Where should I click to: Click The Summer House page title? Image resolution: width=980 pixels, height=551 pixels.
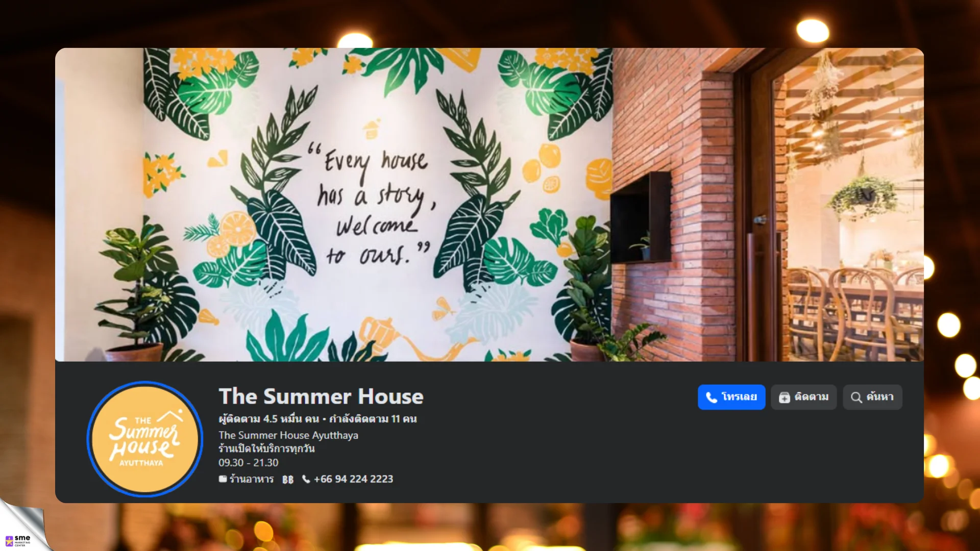(321, 396)
